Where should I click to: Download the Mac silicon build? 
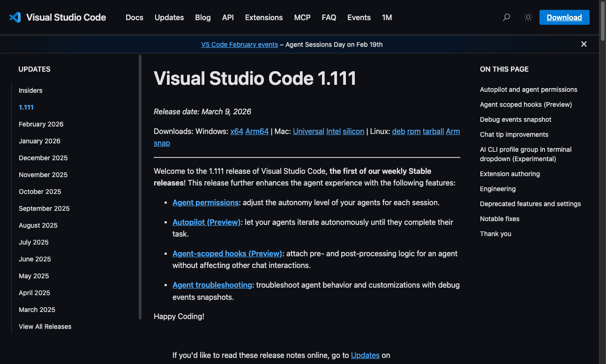(353, 131)
